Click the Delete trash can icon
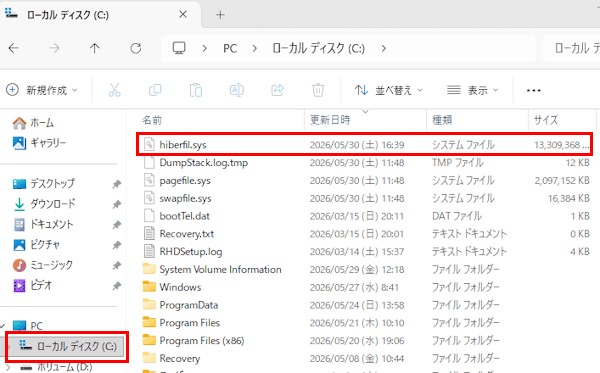The image size is (600, 373). (x=318, y=90)
